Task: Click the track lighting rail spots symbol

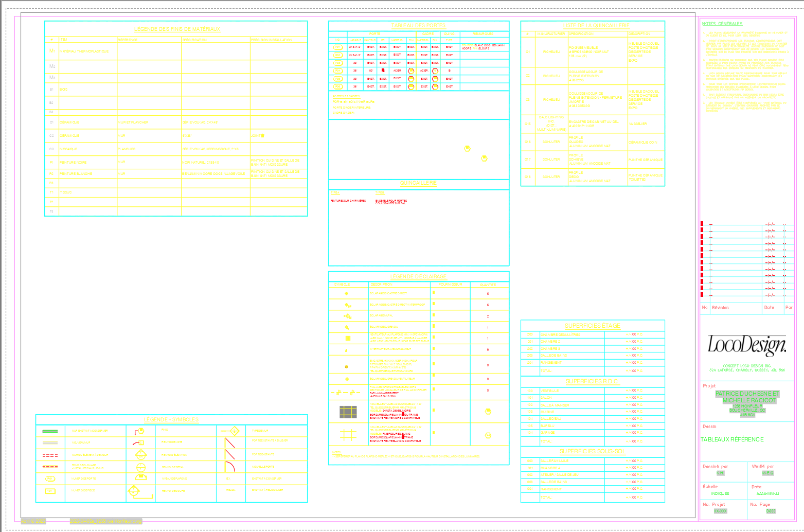Action: (345, 391)
